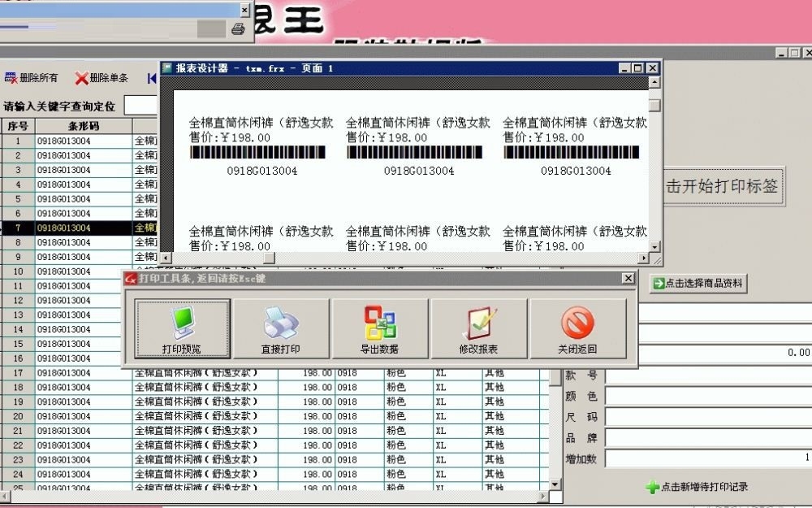
Task: Click the keyword search input field
Action: coord(140,106)
